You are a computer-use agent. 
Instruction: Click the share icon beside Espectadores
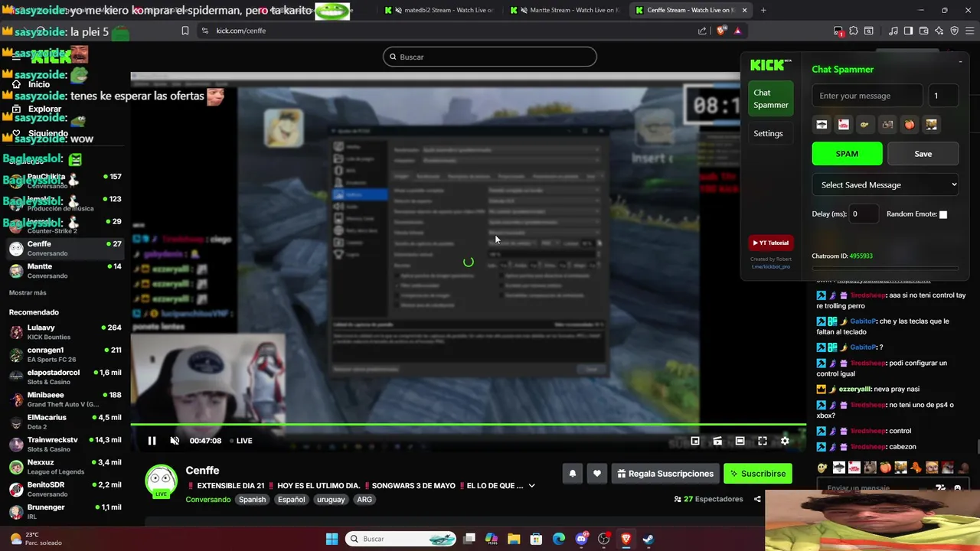tap(757, 499)
